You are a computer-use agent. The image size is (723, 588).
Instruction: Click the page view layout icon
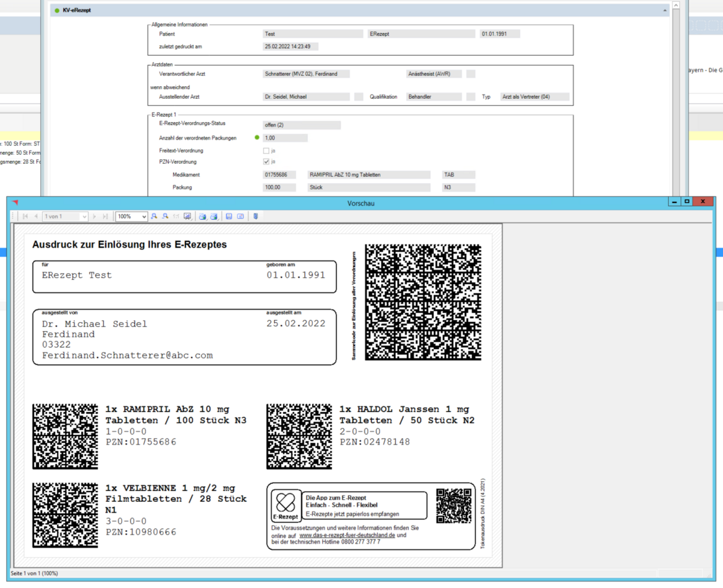pyautogui.click(x=187, y=216)
